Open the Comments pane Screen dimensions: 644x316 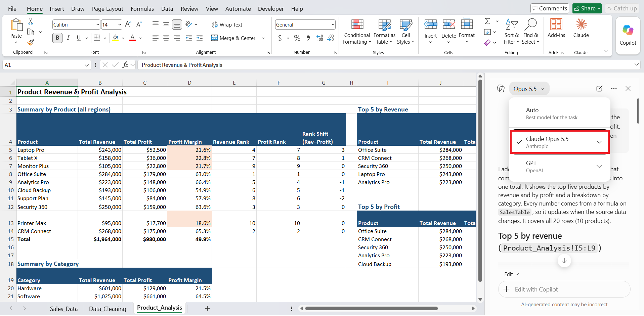click(550, 8)
